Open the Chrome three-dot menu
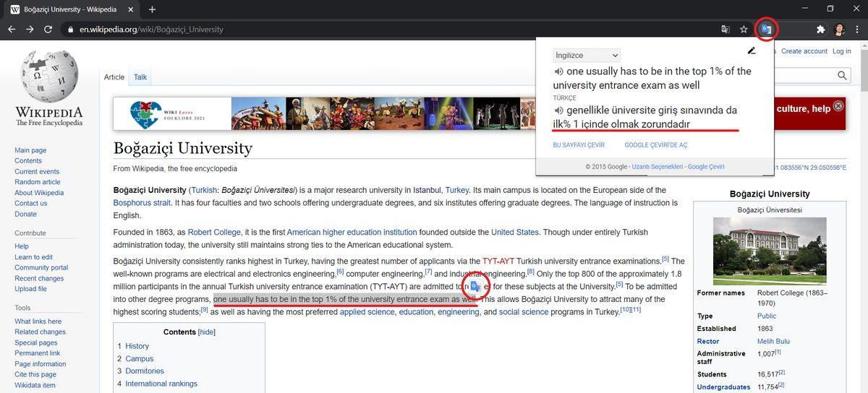This screenshot has height=393, width=868. pyautogui.click(x=858, y=30)
